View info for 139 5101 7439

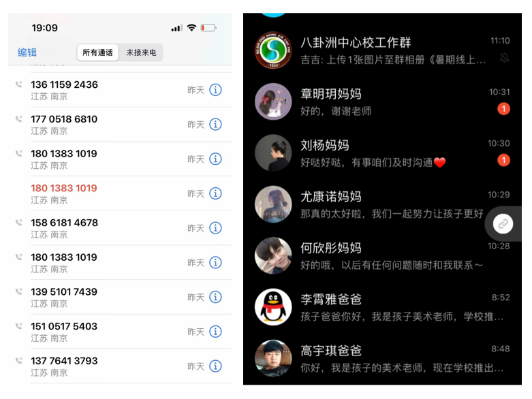click(215, 297)
